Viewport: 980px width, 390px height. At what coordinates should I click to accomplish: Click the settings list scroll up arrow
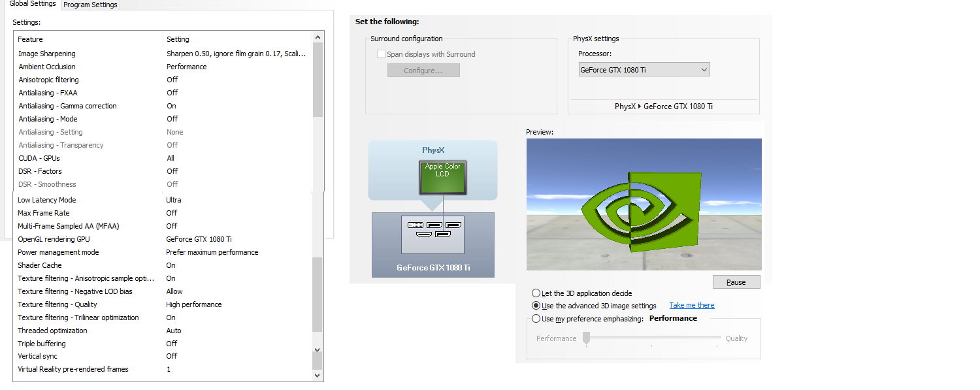coord(318,37)
